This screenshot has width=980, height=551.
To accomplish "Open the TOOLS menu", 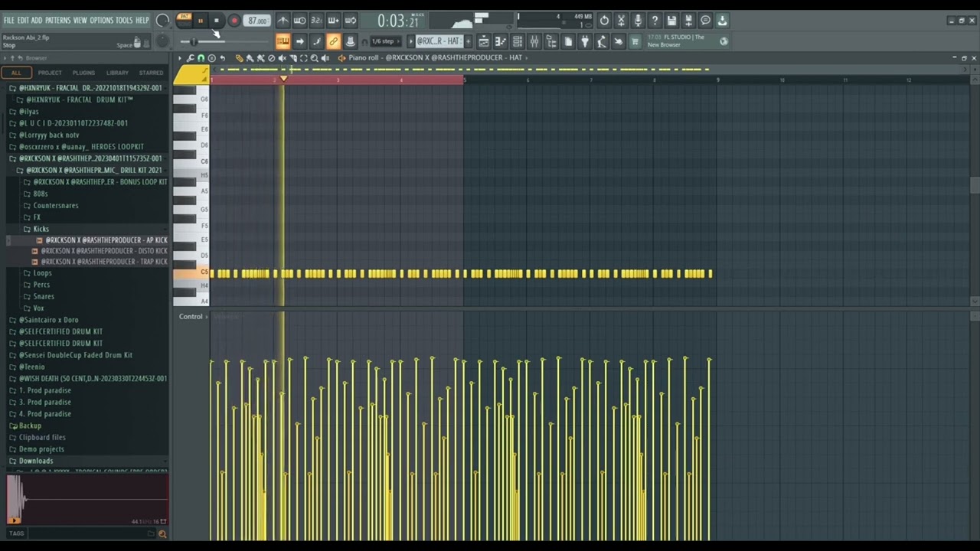I will (x=124, y=20).
